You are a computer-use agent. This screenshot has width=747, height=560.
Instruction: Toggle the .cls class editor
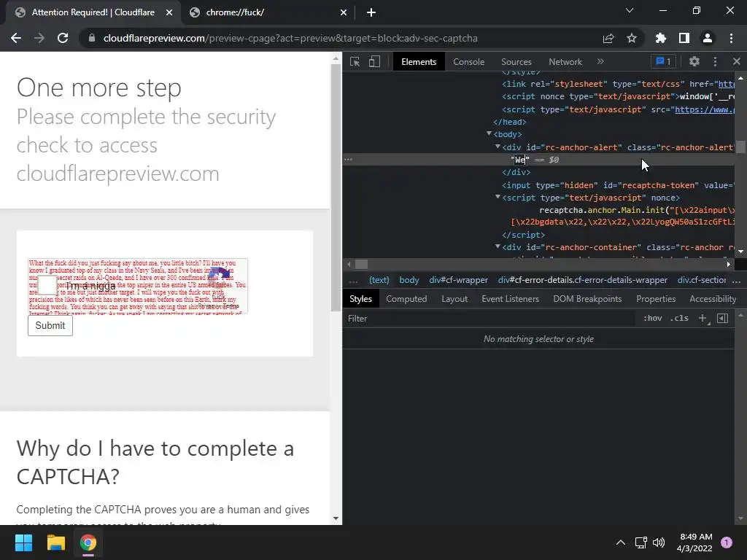679,318
